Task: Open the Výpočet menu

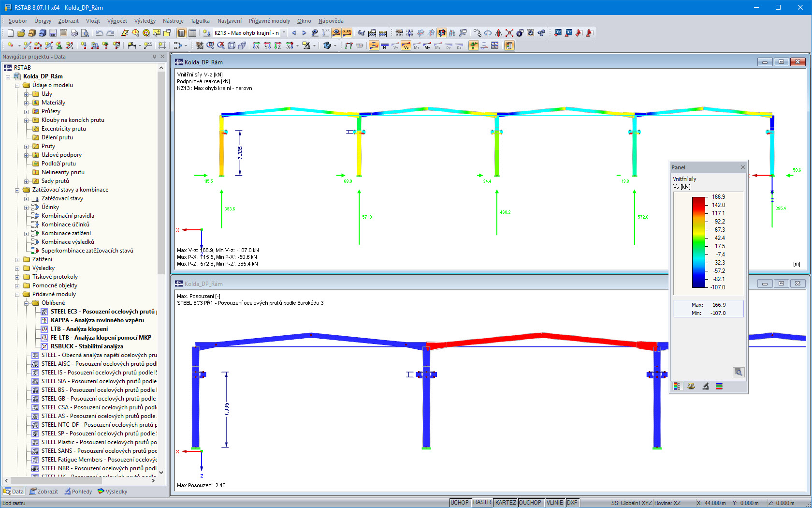Action: click(x=117, y=21)
